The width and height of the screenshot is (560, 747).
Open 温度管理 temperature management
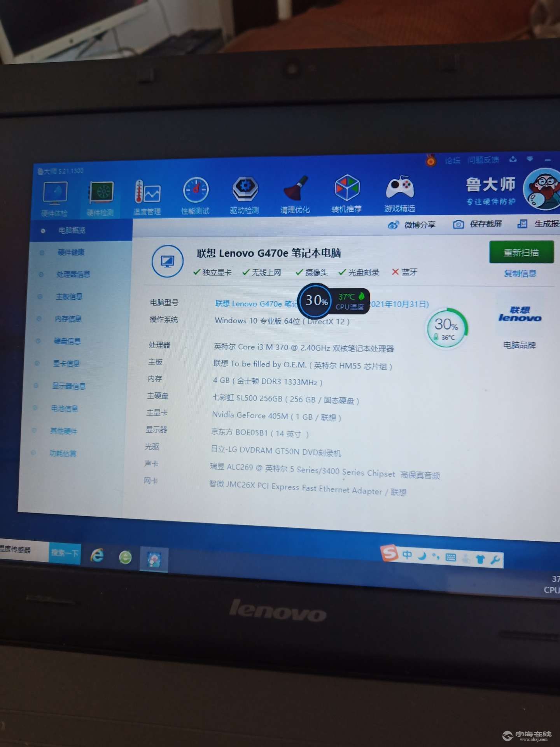[147, 197]
